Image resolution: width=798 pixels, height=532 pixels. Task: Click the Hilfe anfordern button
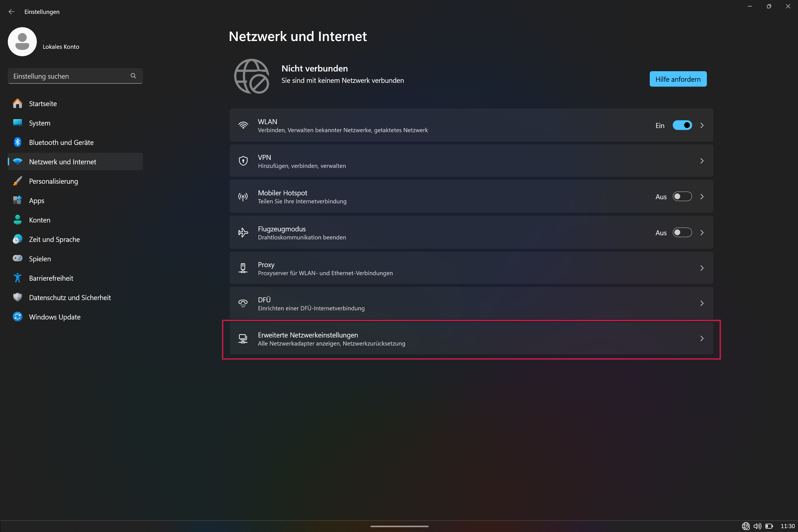coord(678,79)
